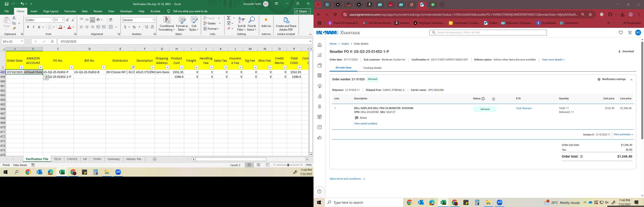Click the Download link for order
Image resolution: width=644 pixels, height=207 pixels.
[x=626, y=51]
